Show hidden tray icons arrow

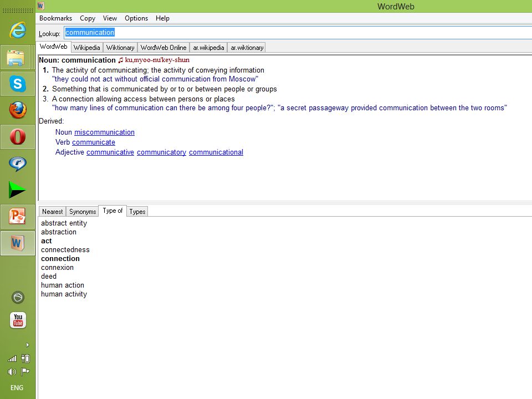click(x=28, y=345)
